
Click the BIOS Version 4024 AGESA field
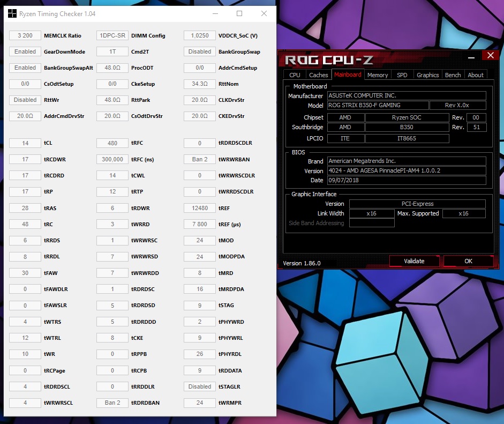[407, 170]
